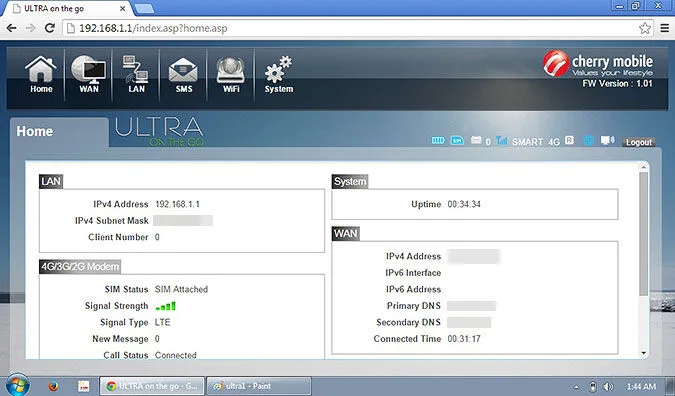Viewport: 675px width, 396px height.
Task: Open the WiFi settings icon
Action: pos(231,74)
